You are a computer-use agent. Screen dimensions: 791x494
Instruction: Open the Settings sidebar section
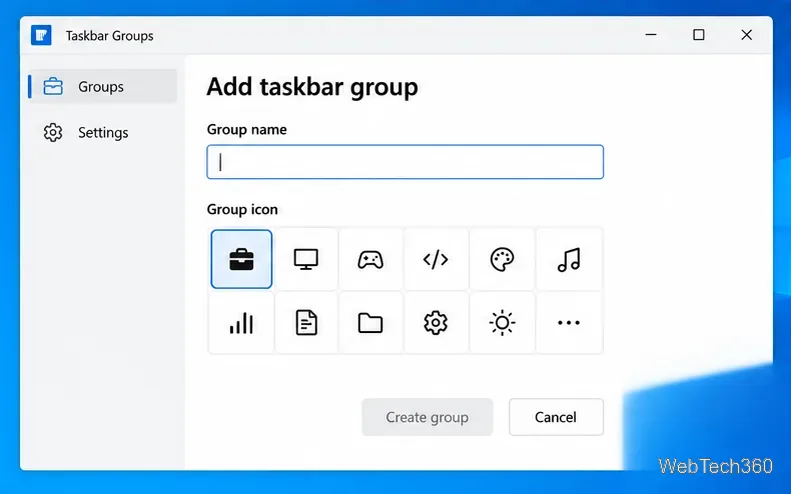click(x=103, y=132)
